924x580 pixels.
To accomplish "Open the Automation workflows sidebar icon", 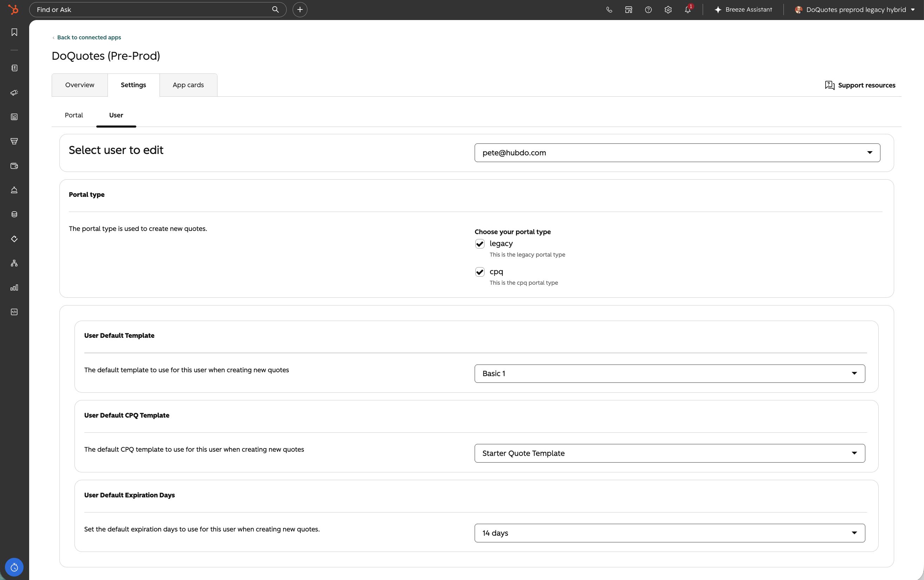I will (14, 263).
